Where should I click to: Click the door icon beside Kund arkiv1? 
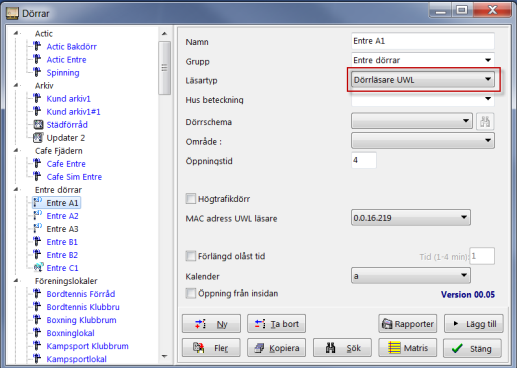37,98
